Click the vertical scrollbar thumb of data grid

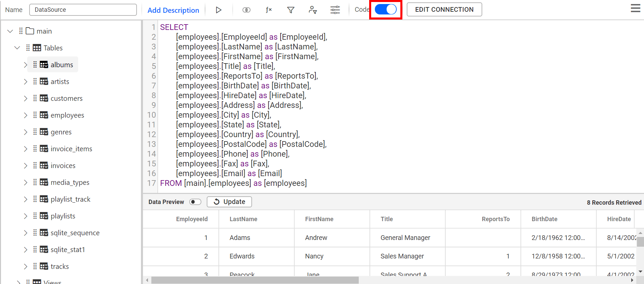pos(640,242)
